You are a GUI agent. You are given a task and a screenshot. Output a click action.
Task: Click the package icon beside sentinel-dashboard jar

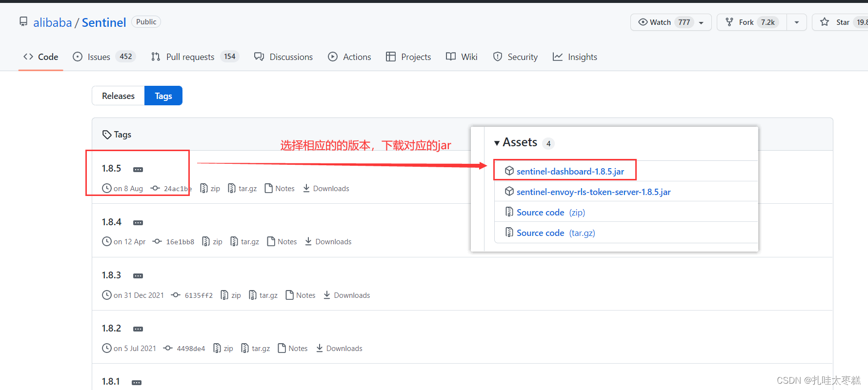click(509, 171)
